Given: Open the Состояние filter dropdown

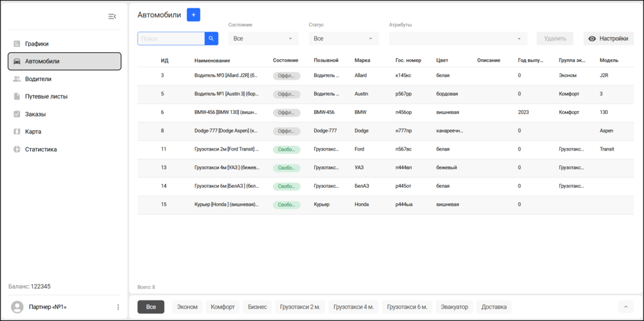Looking at the screenshot, I should tap(263, 39).
